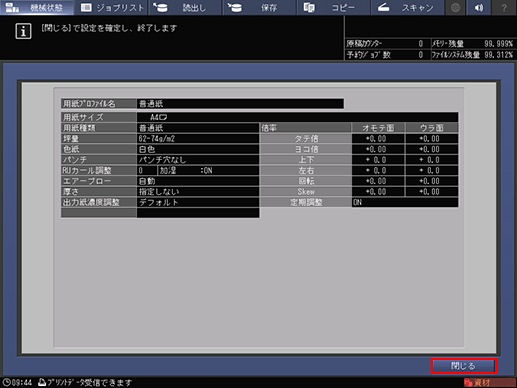Screen dimensions: 517x388
Task: Click the speaker volume icon
Action: (x=479, y=7)
